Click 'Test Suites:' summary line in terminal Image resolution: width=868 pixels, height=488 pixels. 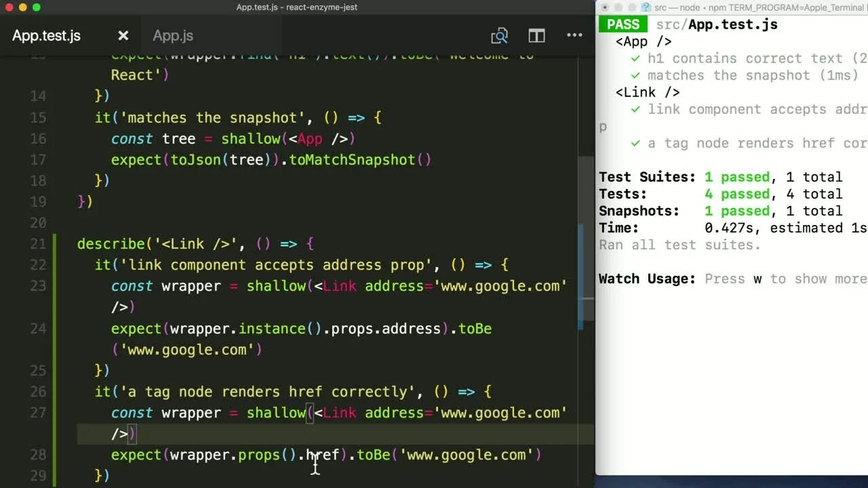[x=721, y=177]
